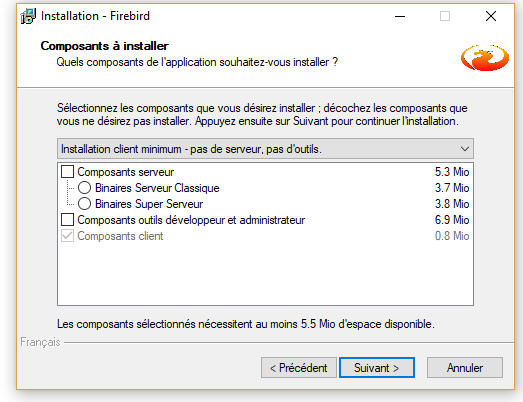Click empty area of components list
Screen dimensions: 523x402
coord(265,274)
